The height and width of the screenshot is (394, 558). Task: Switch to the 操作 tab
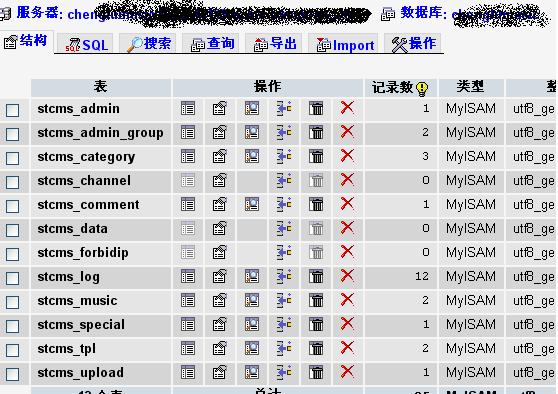(414, 44)
